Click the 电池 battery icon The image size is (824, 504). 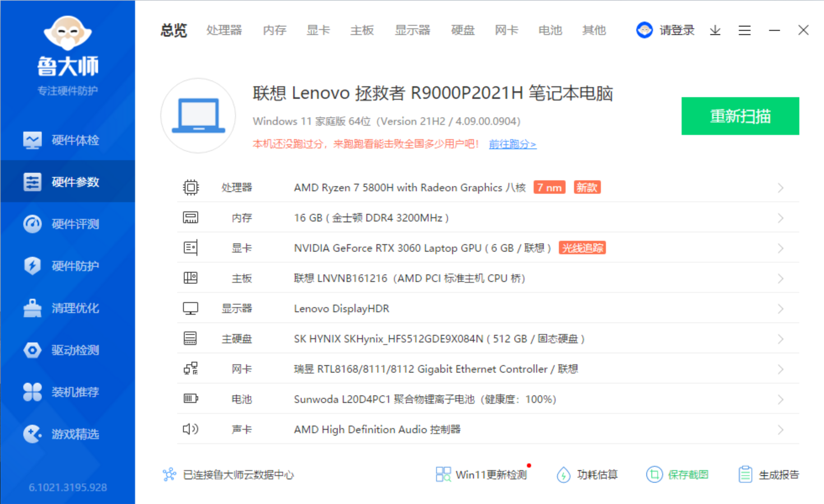tap(191, 399)
